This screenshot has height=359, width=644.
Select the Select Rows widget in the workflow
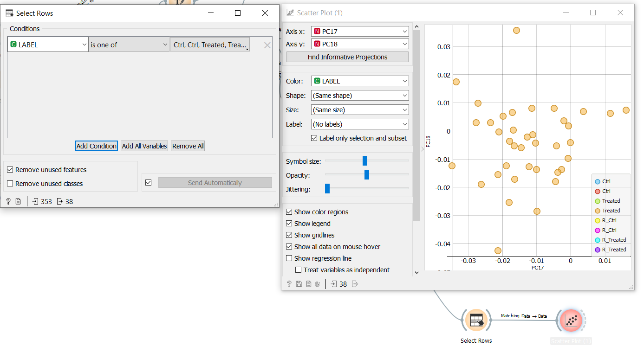point(476,320)
